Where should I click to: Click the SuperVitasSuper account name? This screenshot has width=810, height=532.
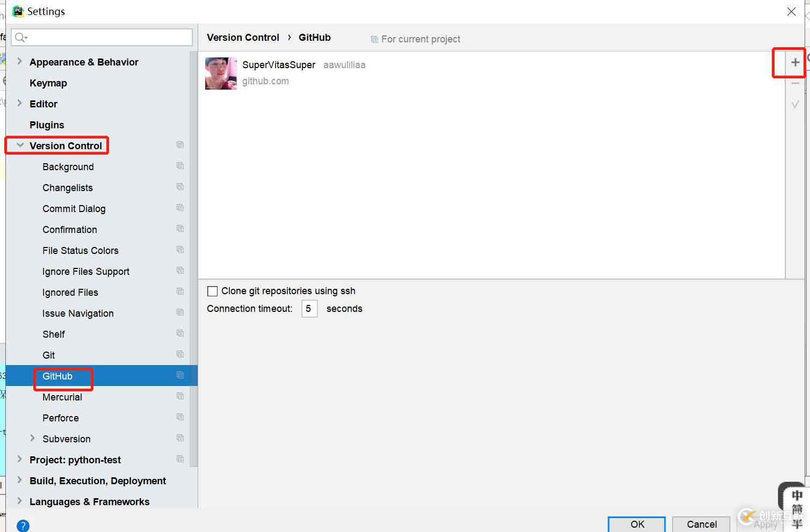(279, 65)
